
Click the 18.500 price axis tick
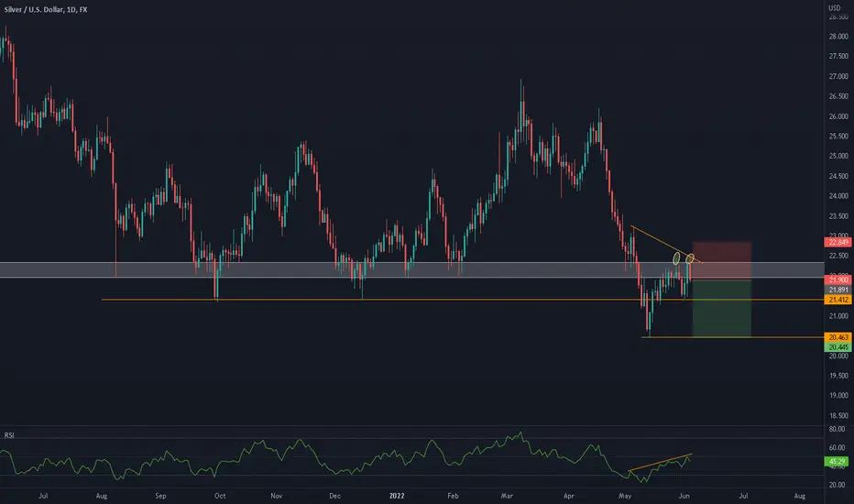(838, 416)
